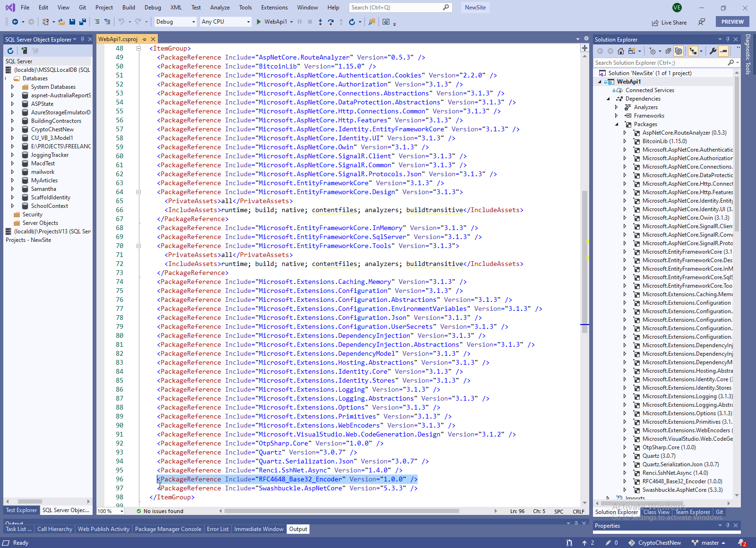Expand the System Databases node
Image resolution: width=756 pixels, height=548 pixels.
click(12, 87)
